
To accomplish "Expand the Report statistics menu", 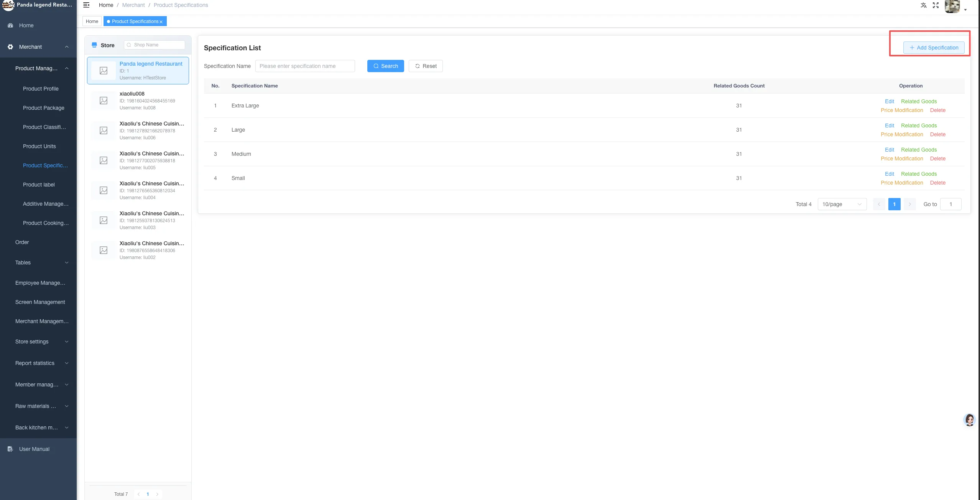I will point(67,363).
